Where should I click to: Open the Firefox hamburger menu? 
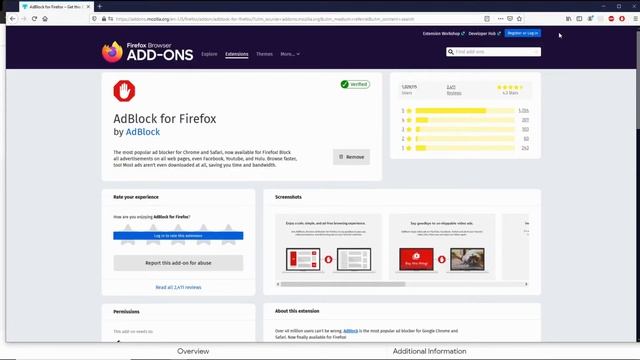coord(636,19)
